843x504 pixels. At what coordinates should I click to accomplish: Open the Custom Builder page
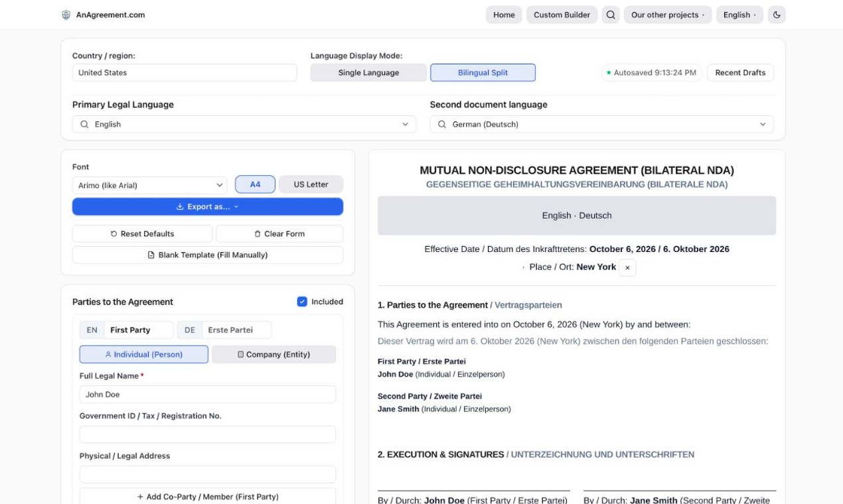click(x=562, y=15)
